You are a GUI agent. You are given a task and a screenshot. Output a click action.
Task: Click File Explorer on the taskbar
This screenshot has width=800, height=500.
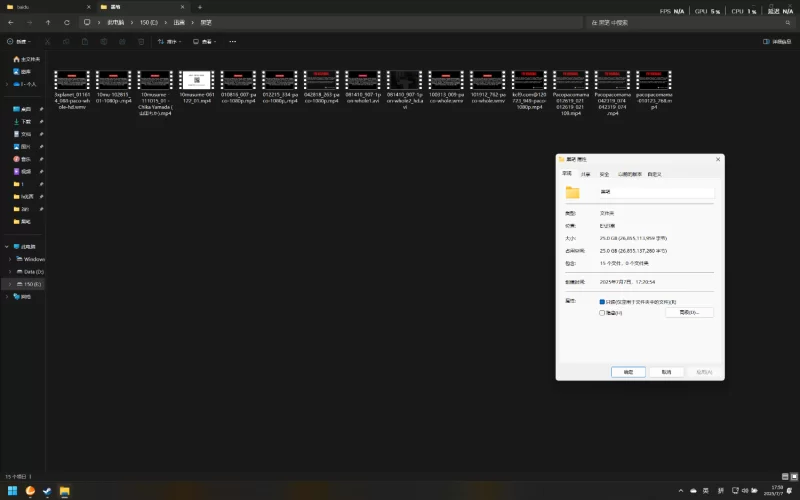[x=64, y=491]
